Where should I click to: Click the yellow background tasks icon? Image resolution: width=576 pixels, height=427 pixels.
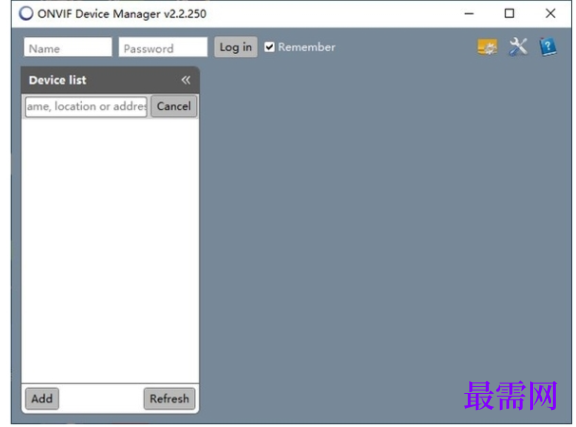pos(487,47)
